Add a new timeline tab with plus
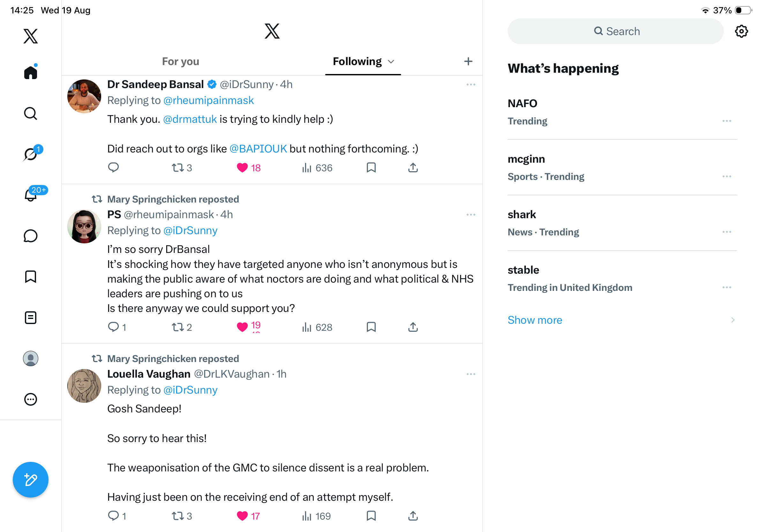 point(468,61)
